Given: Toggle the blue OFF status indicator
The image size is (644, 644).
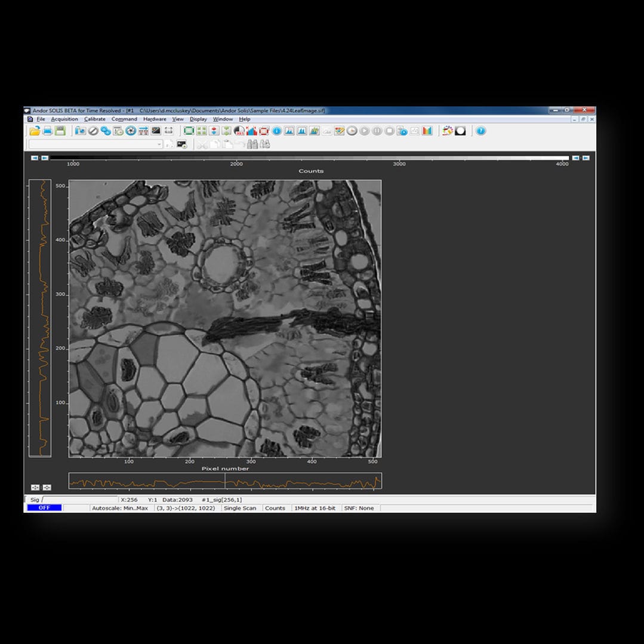Looking at the screenshot, I should point(44,508).
